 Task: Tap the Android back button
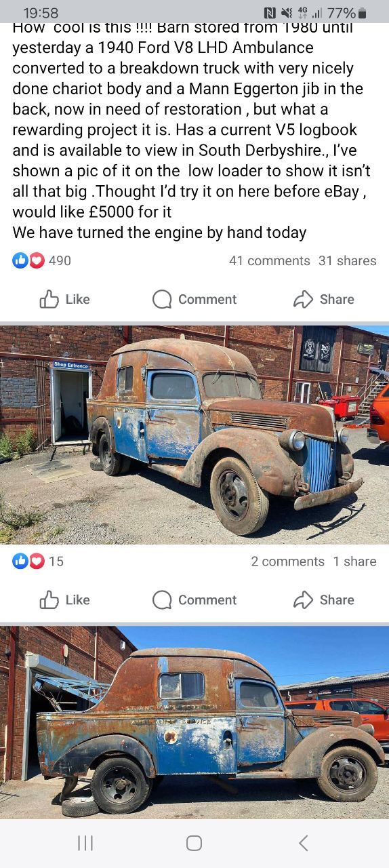[304, 843]
